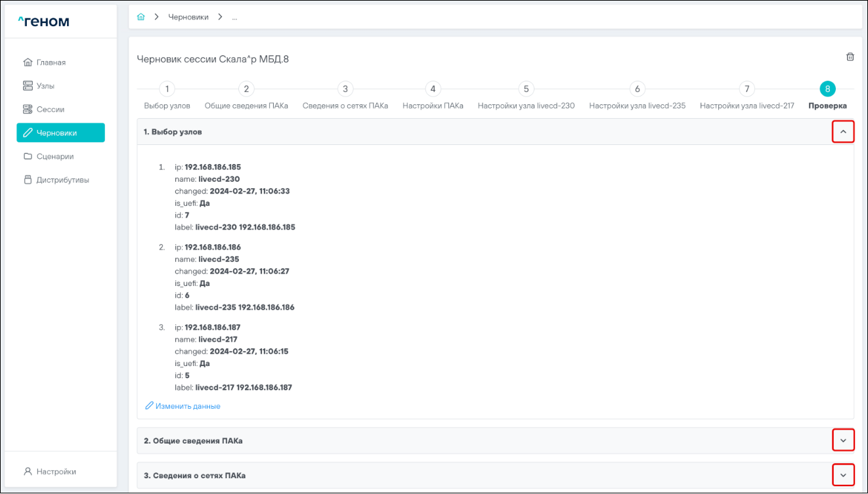Click the Геном logo
Screen dimensions: 868x494
point(43,22)
